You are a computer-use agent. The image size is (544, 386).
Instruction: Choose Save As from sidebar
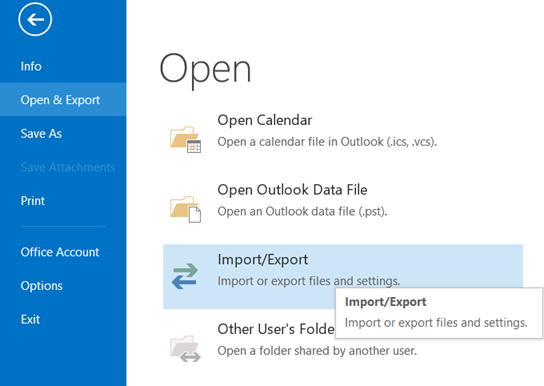(41, 134)
